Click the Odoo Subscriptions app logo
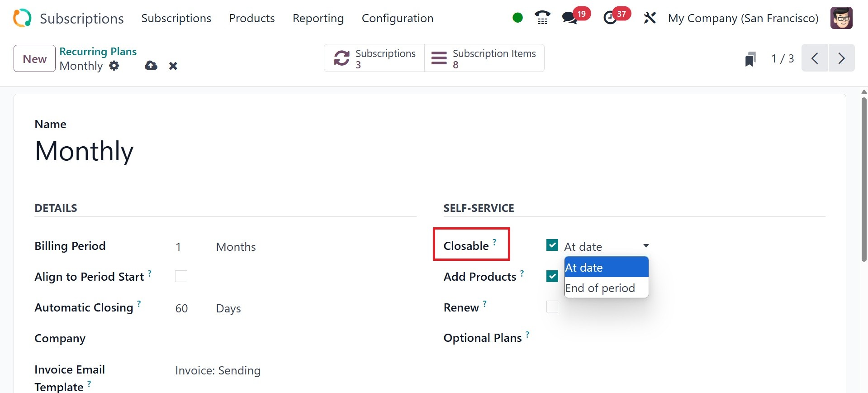The height and width of the screenshot is (393, 868). [22, 18]
